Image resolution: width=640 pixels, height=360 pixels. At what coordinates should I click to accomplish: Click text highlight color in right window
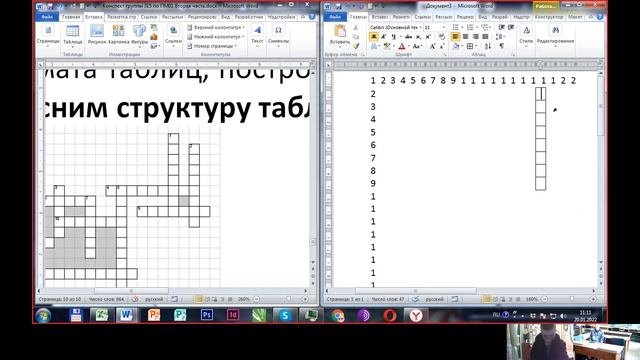coord(387,46)
